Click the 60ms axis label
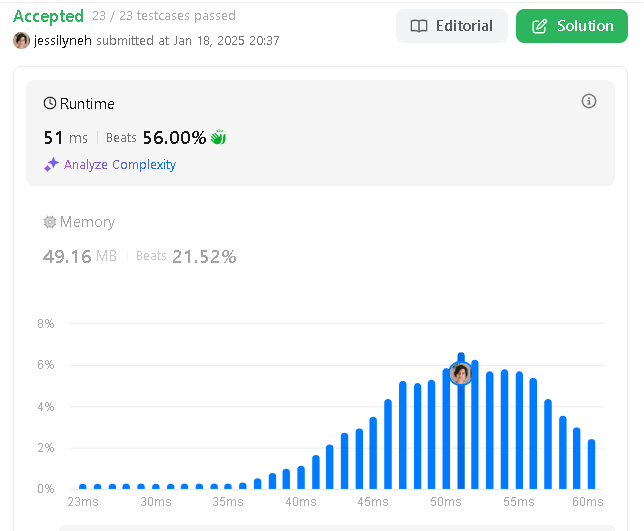 point(588,502)
